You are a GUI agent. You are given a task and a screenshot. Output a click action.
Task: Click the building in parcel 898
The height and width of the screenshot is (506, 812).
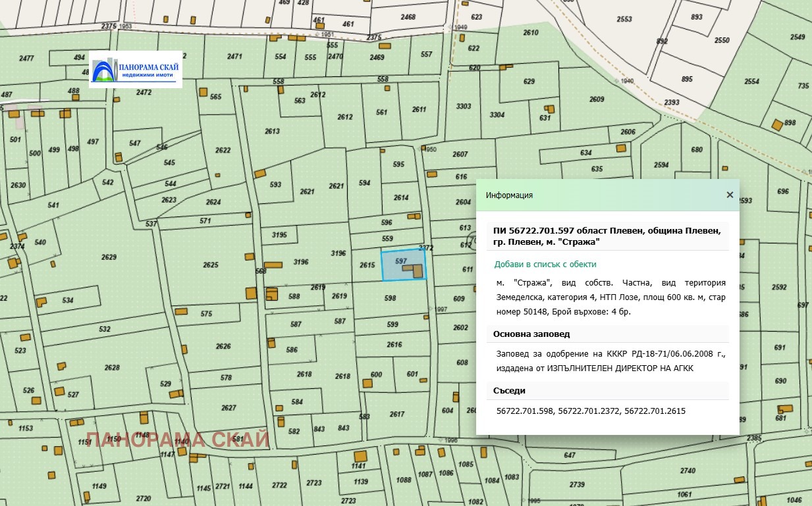tap(778, 124)
